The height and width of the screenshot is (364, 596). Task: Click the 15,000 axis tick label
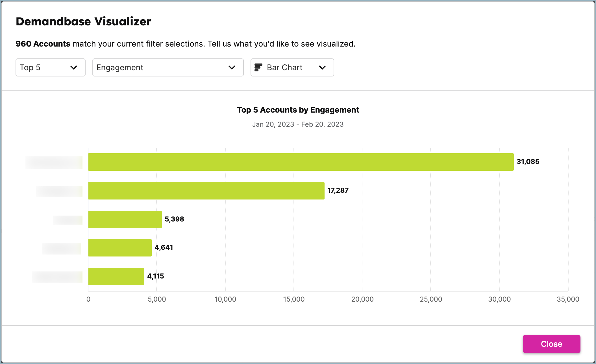click(294, 299)
